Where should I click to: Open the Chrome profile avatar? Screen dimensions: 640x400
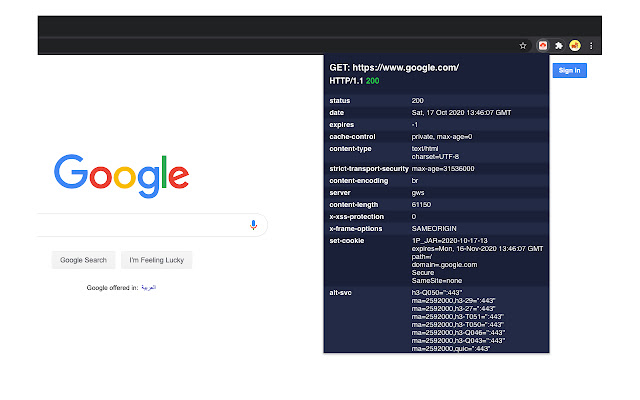[575, 46]
